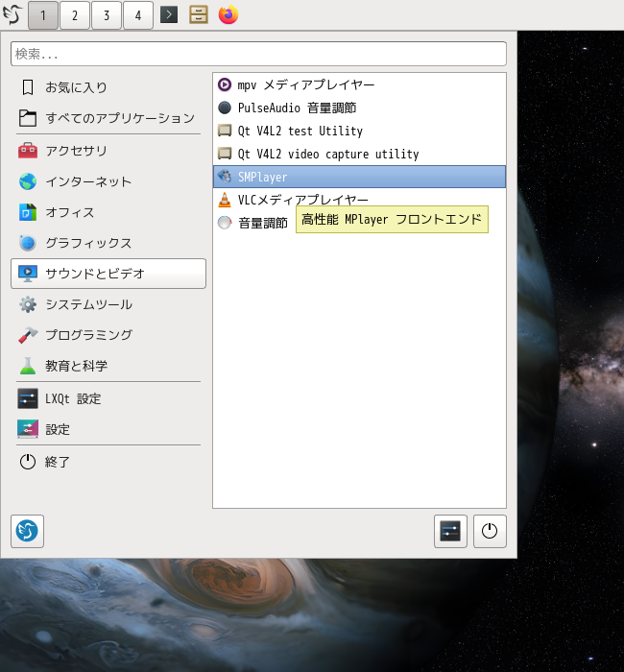Click the red toolbox アクセサリ icon

click(28, 151)
